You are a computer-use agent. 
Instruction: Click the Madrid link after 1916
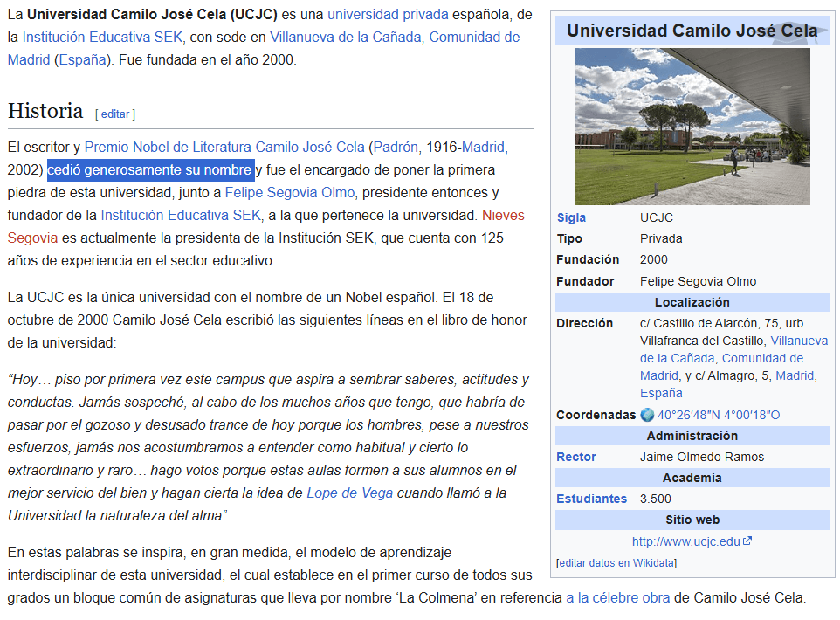483,147
